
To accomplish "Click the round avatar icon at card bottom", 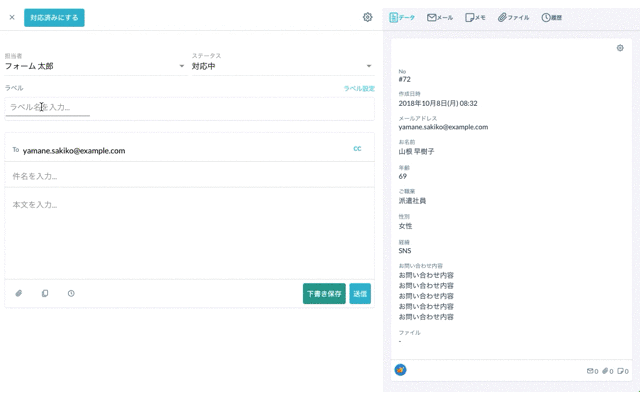I will [401, 370].
